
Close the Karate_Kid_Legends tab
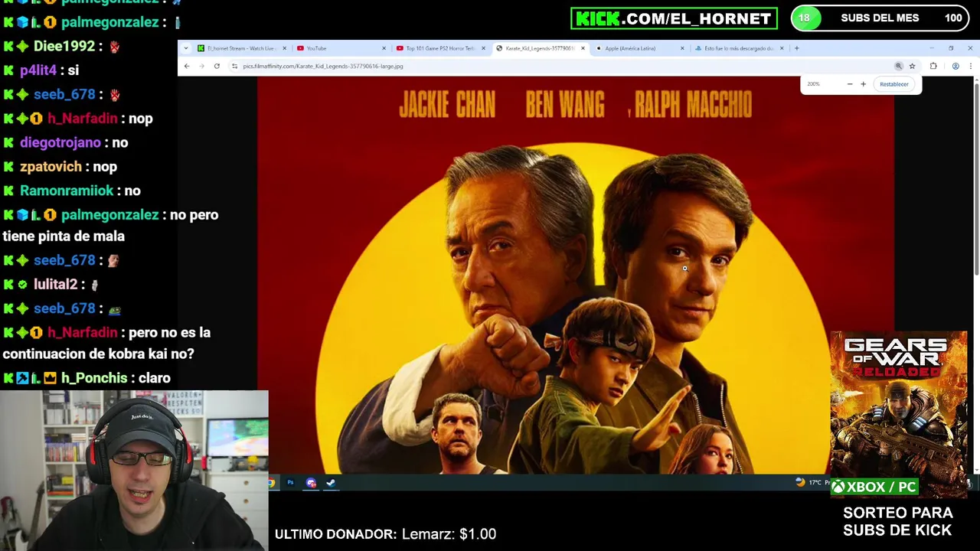583,48
